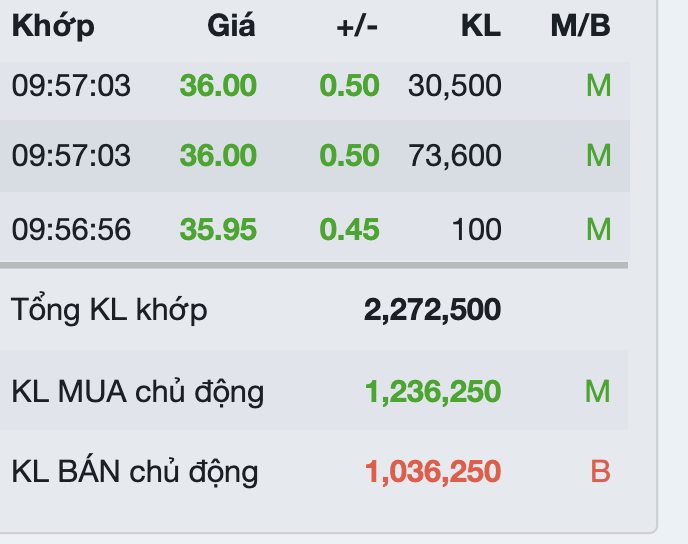This screenshot has height=544, width=688.
Task: Select the 1,036,250 active sell volume
Action: (432, 471)
